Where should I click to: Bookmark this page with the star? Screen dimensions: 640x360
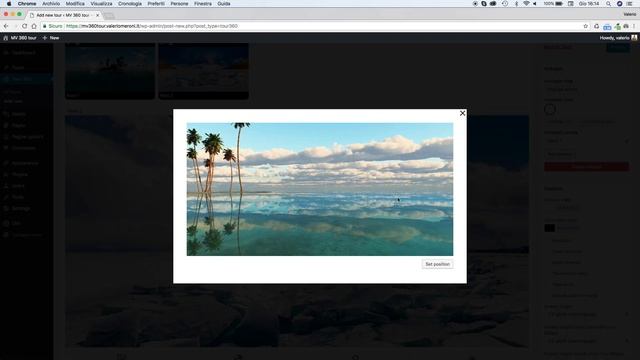[585, 26]
